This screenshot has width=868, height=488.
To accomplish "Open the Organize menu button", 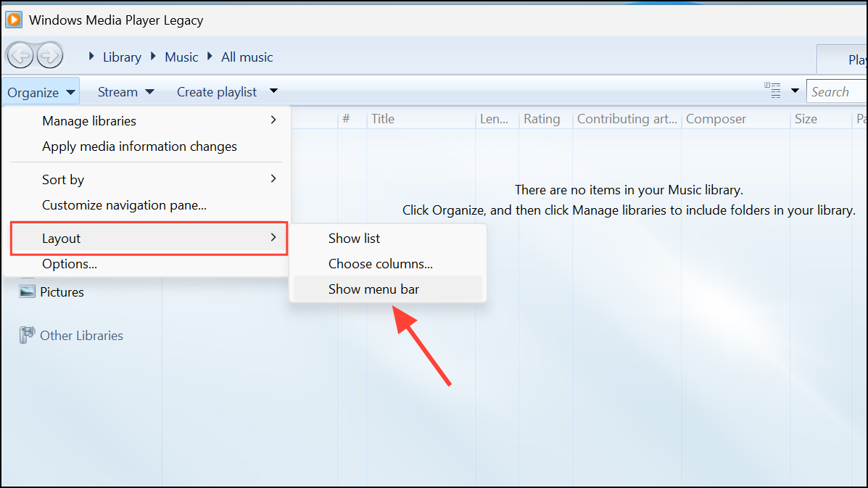I will pos(41,92).
